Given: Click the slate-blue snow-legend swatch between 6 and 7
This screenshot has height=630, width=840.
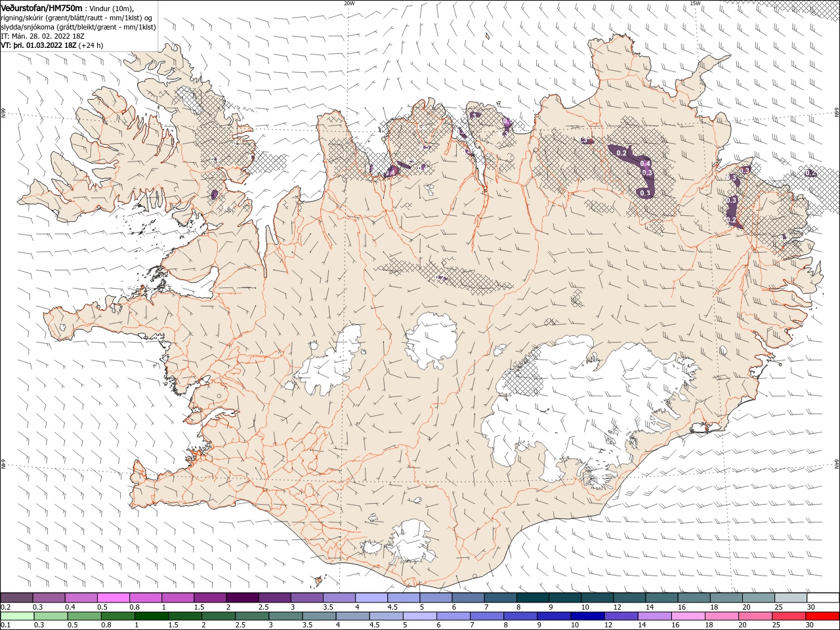Looking at the screenshot, I should pyautogui.click(x=467, y=597).
